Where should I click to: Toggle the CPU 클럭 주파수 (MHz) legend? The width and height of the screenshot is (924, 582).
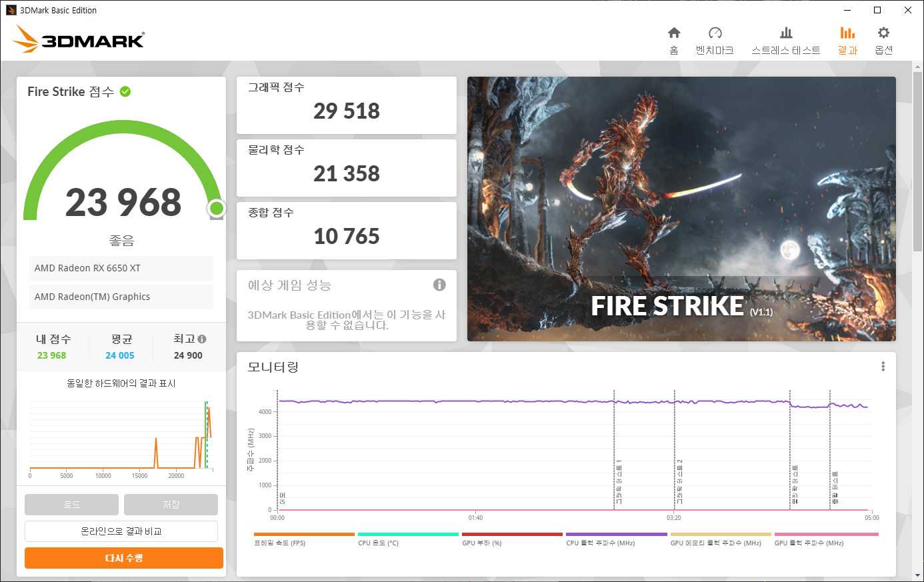pyautogui.click(x=616, y=539)
